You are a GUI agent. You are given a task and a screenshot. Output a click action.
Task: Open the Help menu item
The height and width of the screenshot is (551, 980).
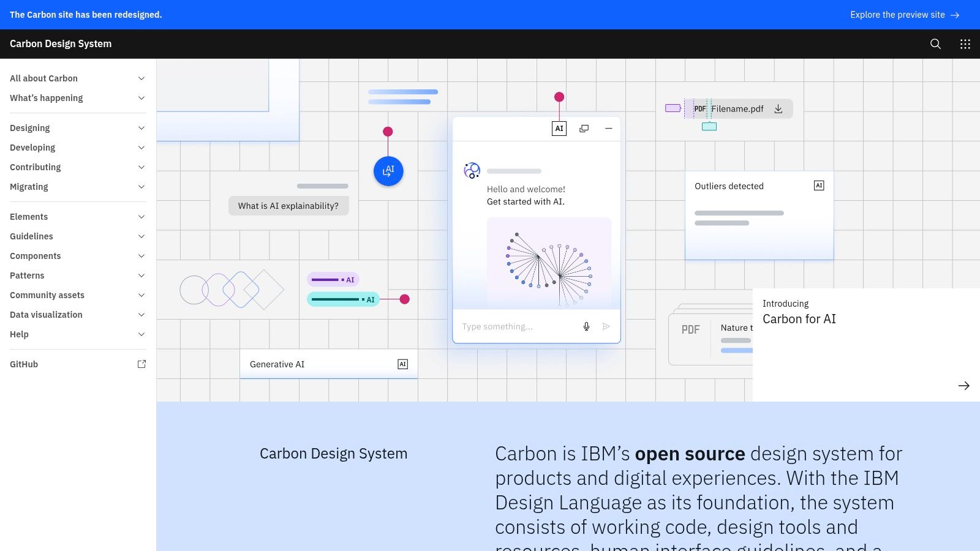click(x=78, y=334)
